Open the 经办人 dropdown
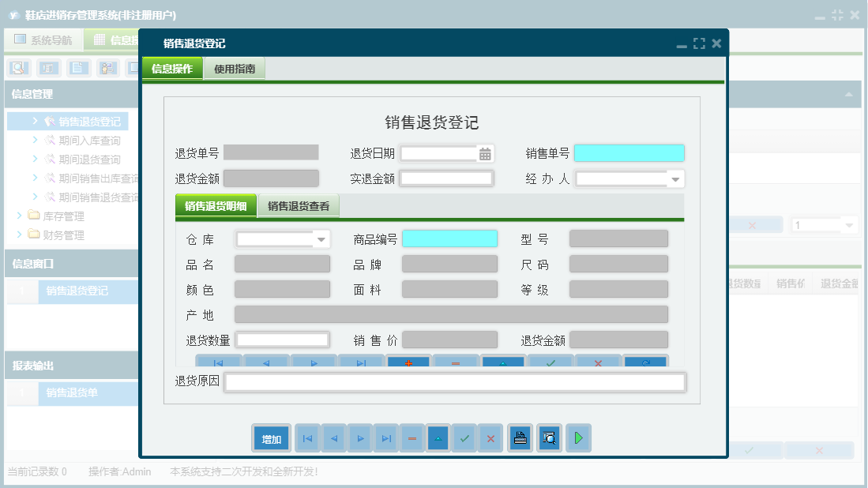Screen dimensions: 868x488 point(675,178)
